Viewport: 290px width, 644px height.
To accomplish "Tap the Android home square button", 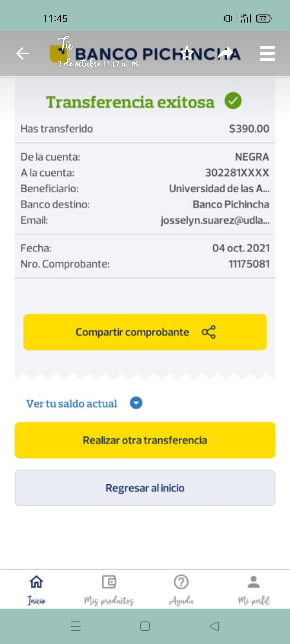I will pyautogui.click(x=145, y=626).
